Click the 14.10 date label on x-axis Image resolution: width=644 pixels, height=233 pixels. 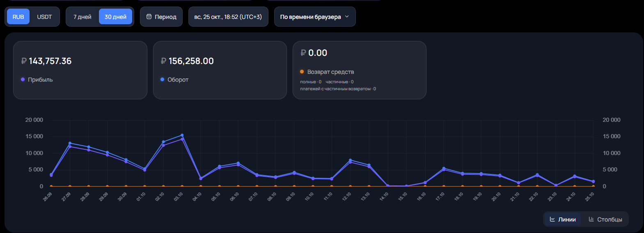coord(384,196)
